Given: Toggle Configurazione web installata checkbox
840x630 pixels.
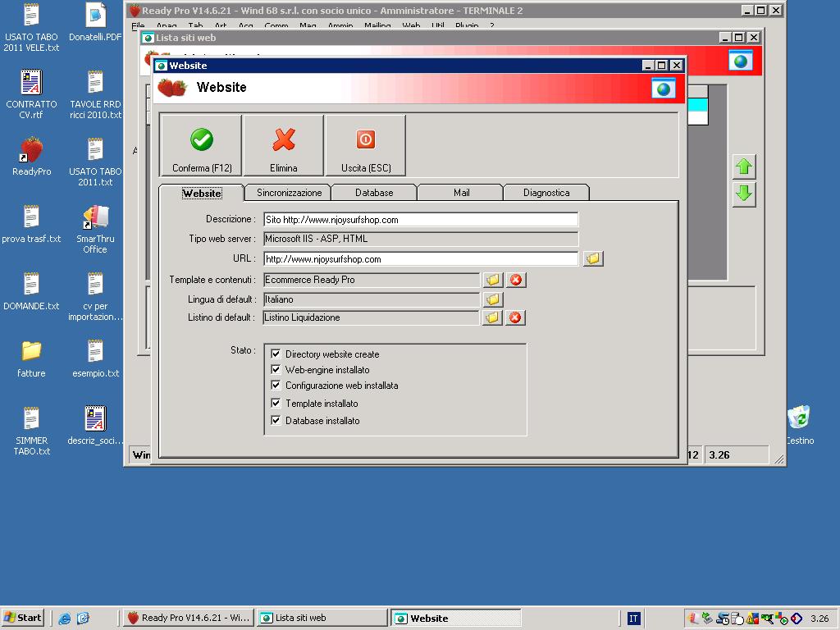Looking at the screenshot, I should (x=276, y=385).
